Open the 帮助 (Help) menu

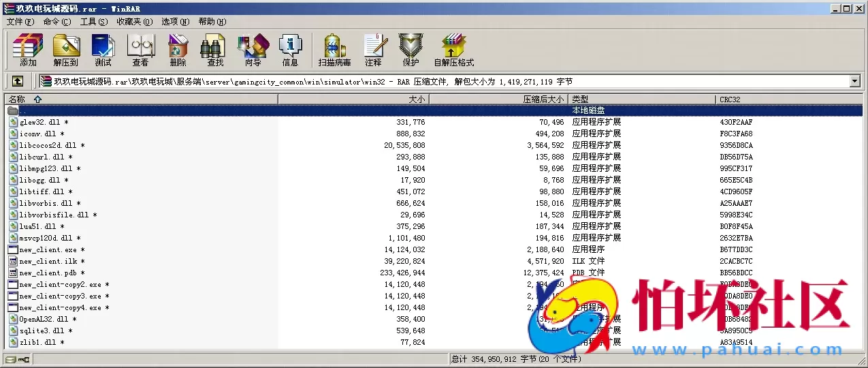[x=212, y=21]
